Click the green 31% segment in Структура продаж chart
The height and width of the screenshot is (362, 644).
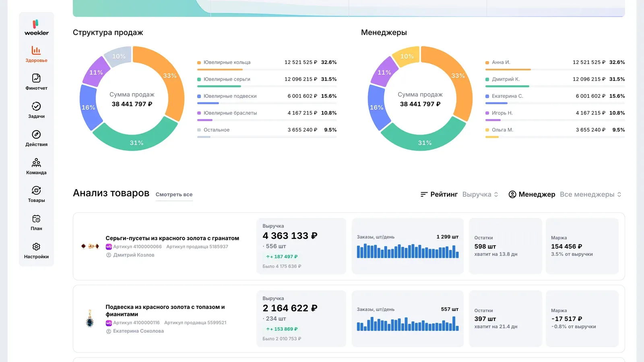click(x=136, y=143)
